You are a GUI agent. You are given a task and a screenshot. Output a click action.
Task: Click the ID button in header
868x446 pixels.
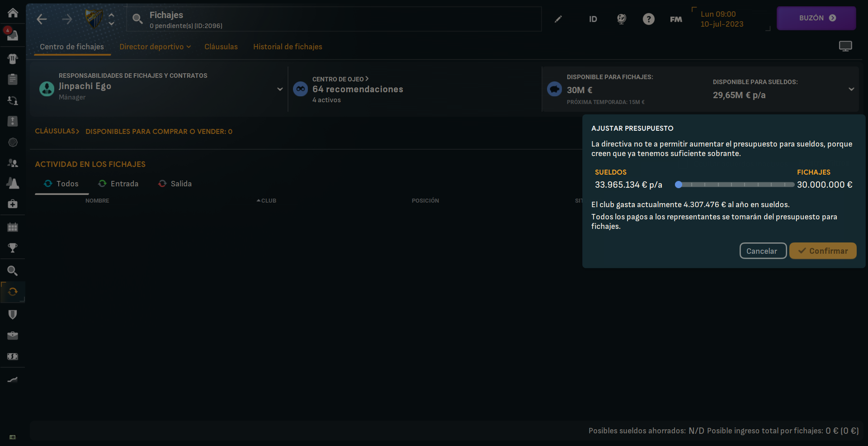coord(593,19)
